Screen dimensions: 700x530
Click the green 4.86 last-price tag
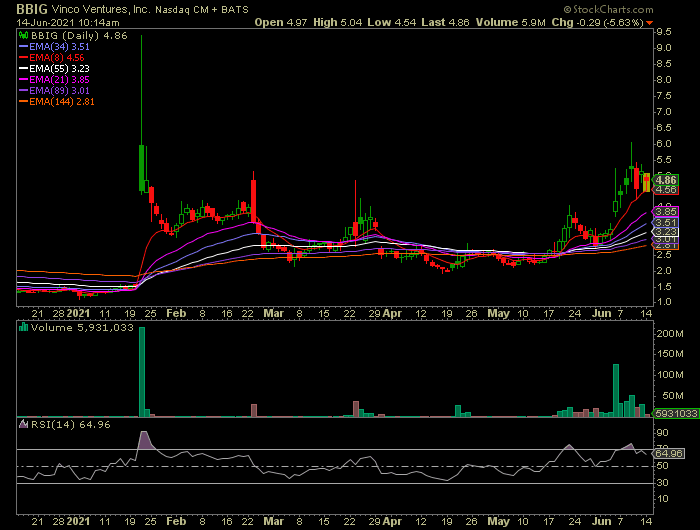666,180
